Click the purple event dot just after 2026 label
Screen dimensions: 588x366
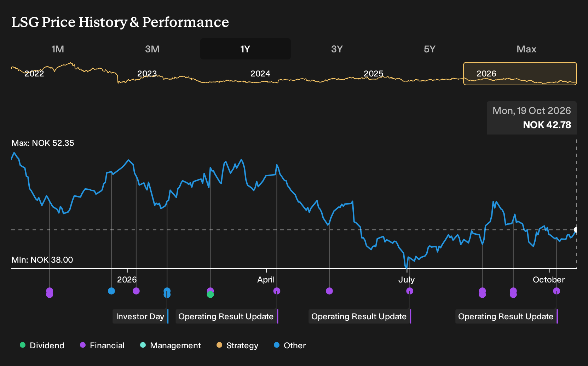136,291
